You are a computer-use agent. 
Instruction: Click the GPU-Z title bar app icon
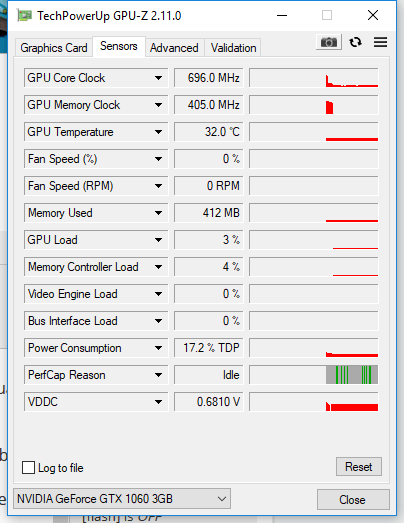tap(24, 16)
